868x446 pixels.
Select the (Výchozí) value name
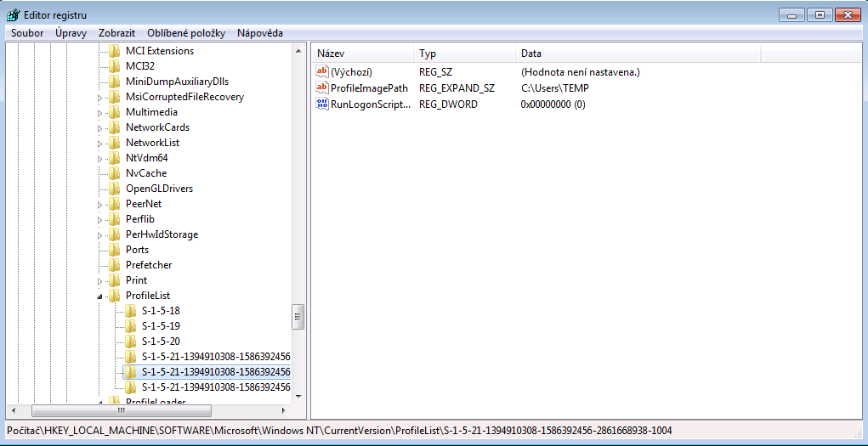[x=351, y=72]
